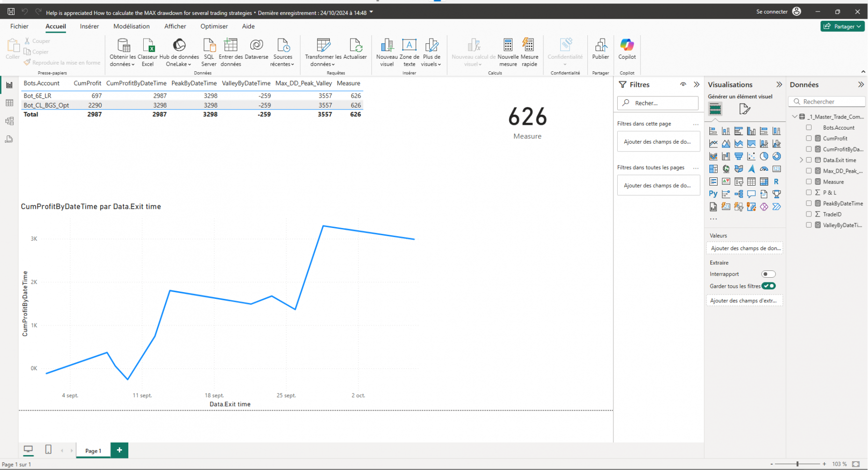Open the Copilot ribbon button
Viewport: 868px width, 470px height.
click(627, 50)
